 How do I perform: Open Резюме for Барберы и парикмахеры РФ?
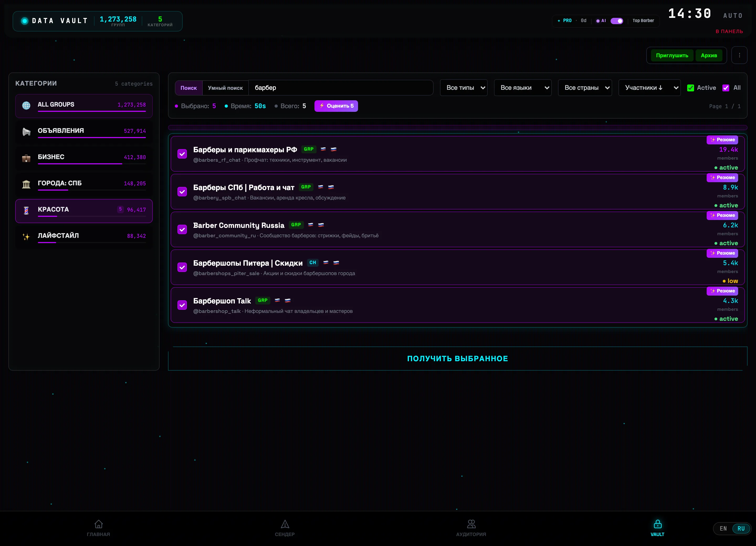(722, 140)
